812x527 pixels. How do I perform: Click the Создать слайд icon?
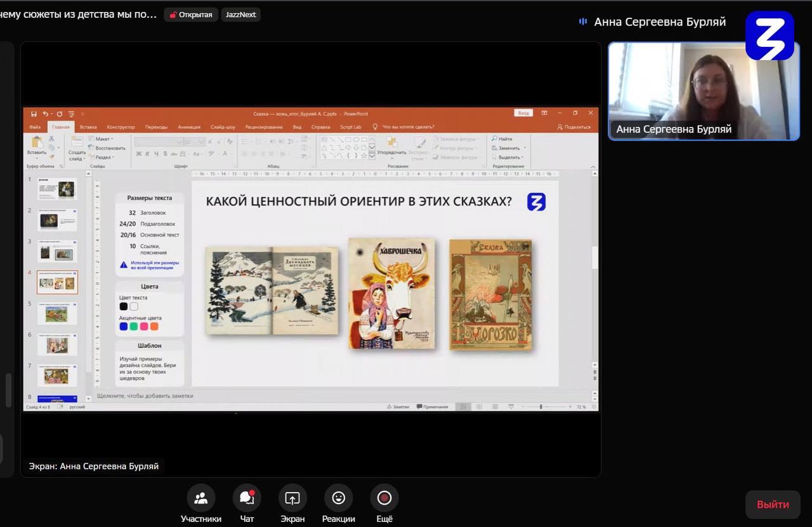click(x=77, y=143)
